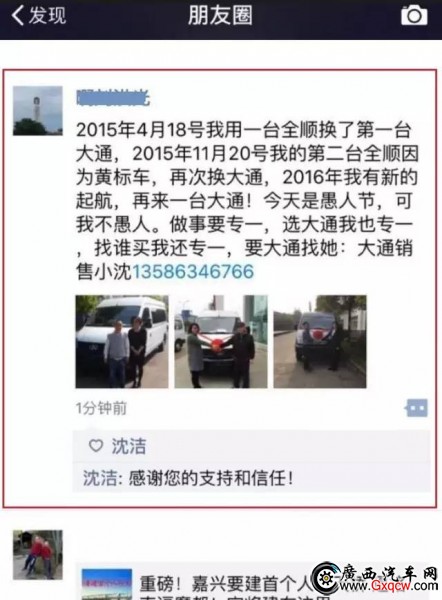Open the shared article thumbnail icon
The image size is (442, 600).
[x=107, y=584]
